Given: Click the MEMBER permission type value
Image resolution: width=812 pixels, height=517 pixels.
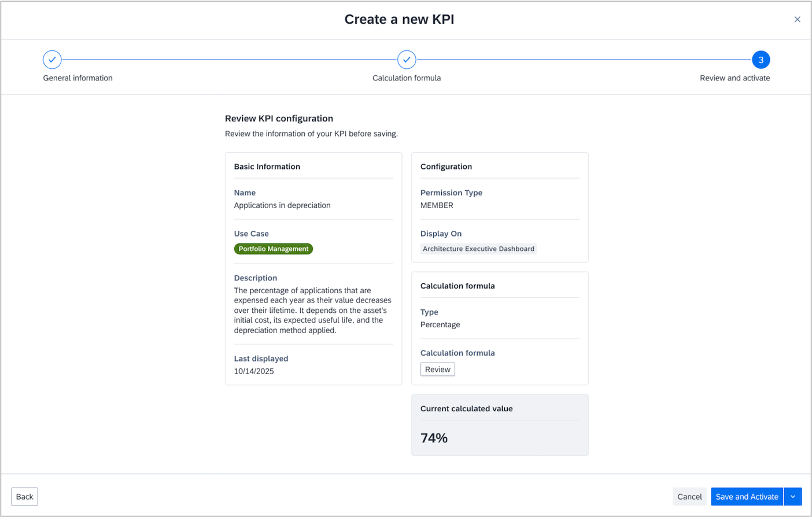Looking at the screenshot, I should tap(437, 205).
